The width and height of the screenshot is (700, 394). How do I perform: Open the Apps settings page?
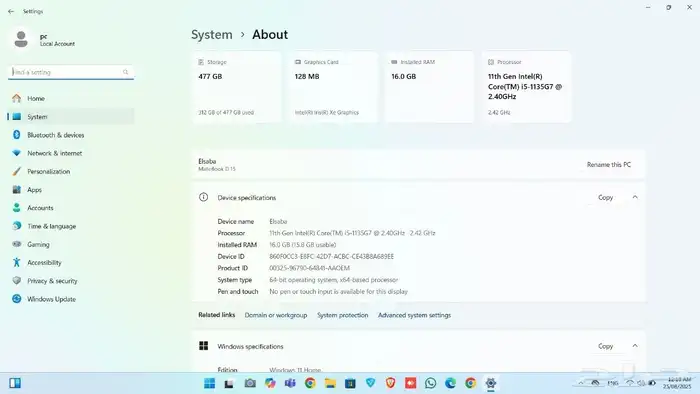pos(71,190)
